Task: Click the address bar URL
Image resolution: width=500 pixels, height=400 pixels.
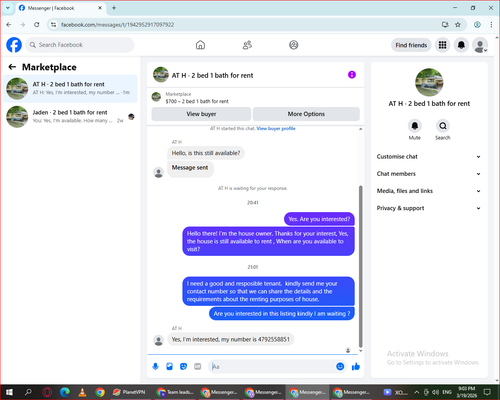Action: 117,25
